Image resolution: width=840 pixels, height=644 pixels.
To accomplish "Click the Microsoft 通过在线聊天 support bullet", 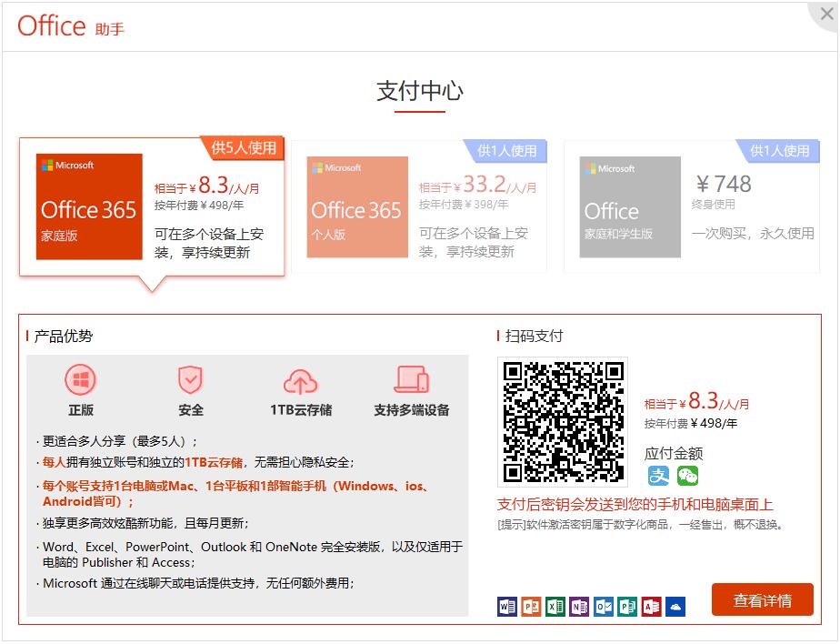I will click(197, 583).
